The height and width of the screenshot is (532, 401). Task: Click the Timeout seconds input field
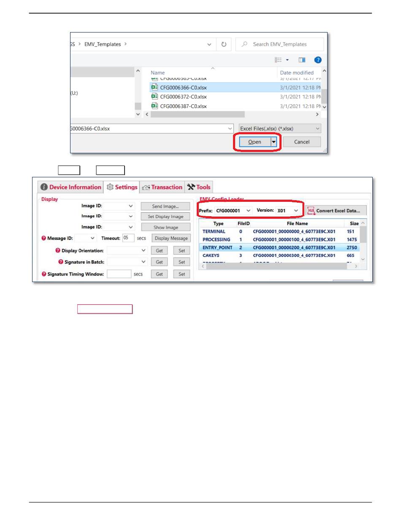click(x=128, y=238)
